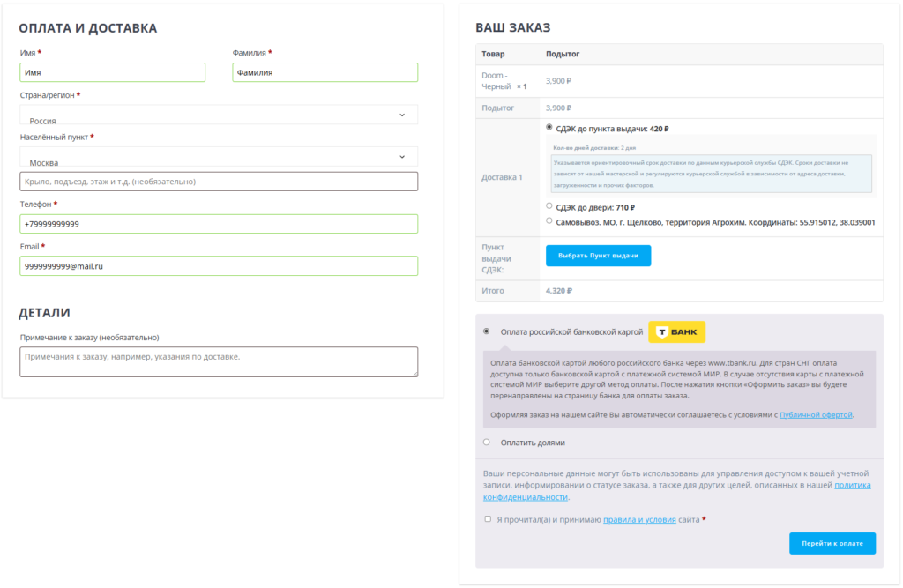Follow the 'правила и условия' link
Screen dimensions: 903x588
click(639, 520)
